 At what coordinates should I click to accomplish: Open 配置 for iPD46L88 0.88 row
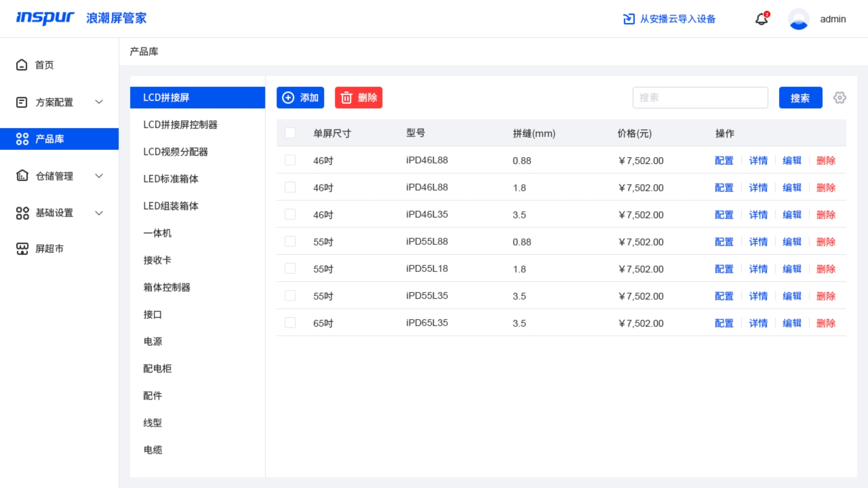tap(724, 160)
